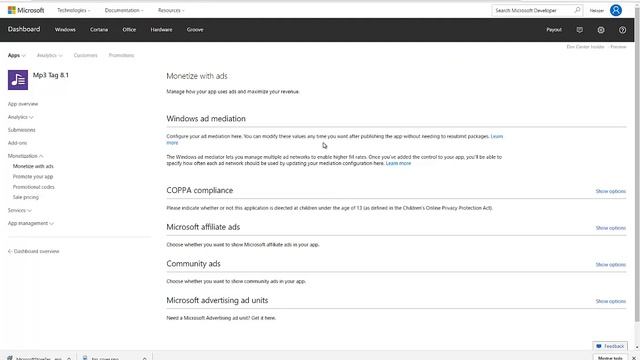Show options for COPPA compliance
The image size is (640, 360).
610,191
